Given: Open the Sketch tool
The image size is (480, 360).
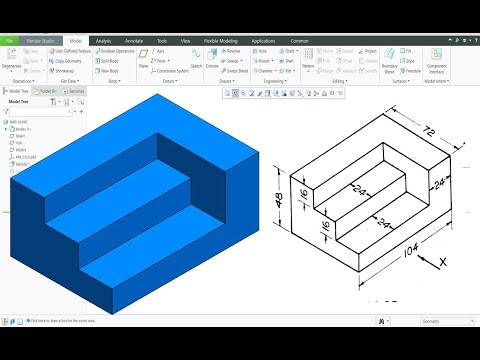Looking at the screenshot, I should point(196,59).
